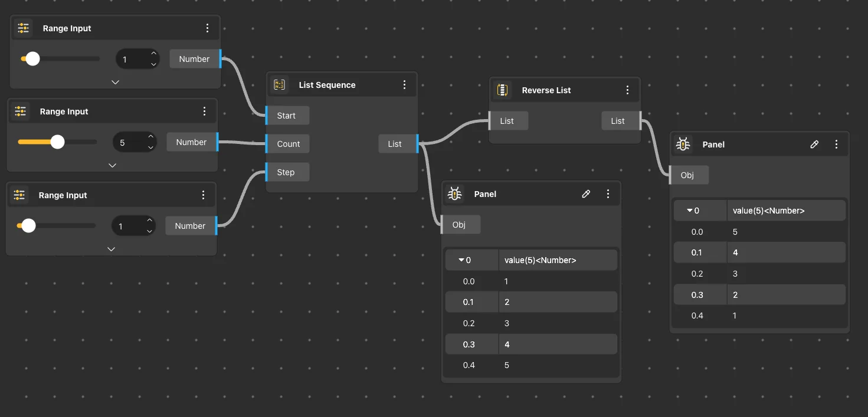Screen dimensions: 868x417
Task: Click the bug icon on the lower Panel
Action: coord(454,194)
